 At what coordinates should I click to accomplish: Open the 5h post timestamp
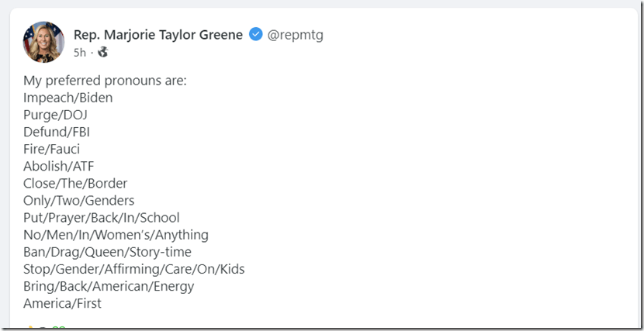[x=80, y=53]
